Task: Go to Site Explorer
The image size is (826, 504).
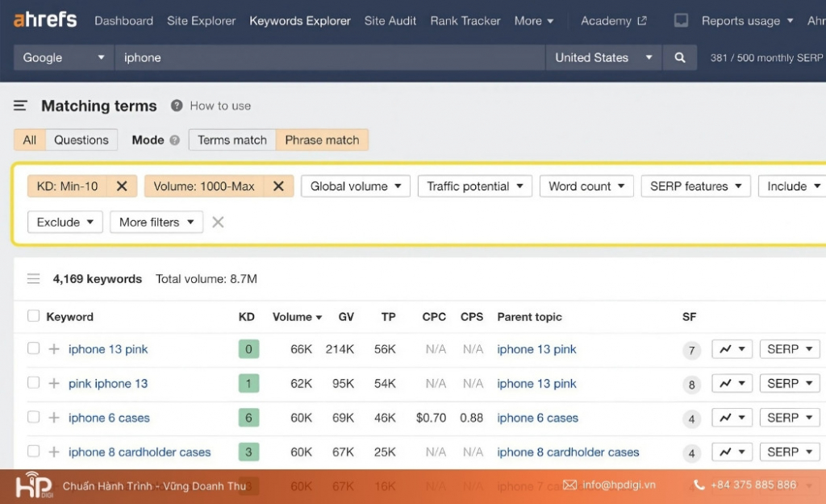Action: pos(201,20)
